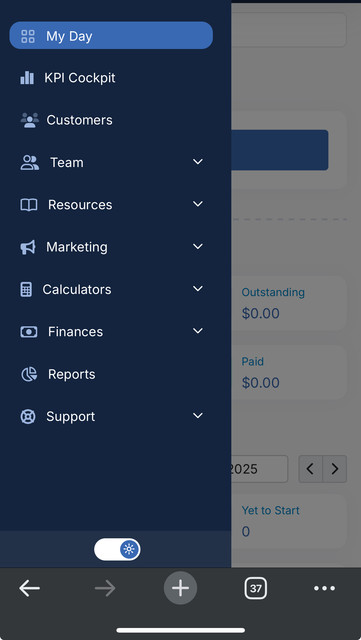The height and width of the screenshot is (640, 361).
Task: Click the Customers group icon
Action: [x=29, y=120]
